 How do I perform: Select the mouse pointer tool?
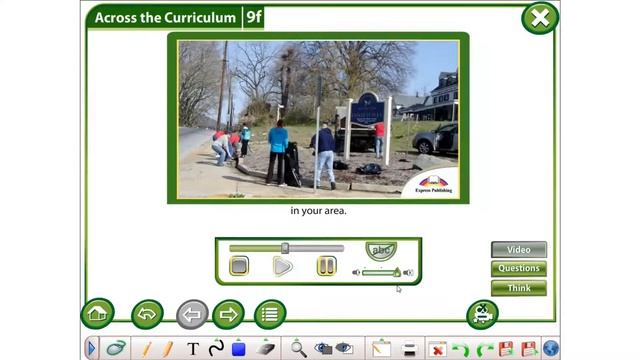(x=116, y=348)
